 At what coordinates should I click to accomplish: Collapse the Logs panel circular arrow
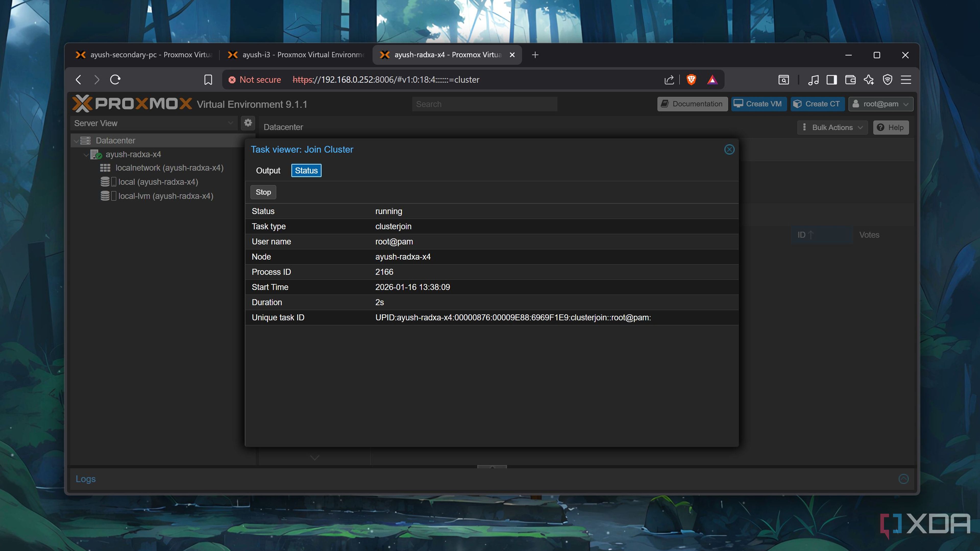[903, 479]
